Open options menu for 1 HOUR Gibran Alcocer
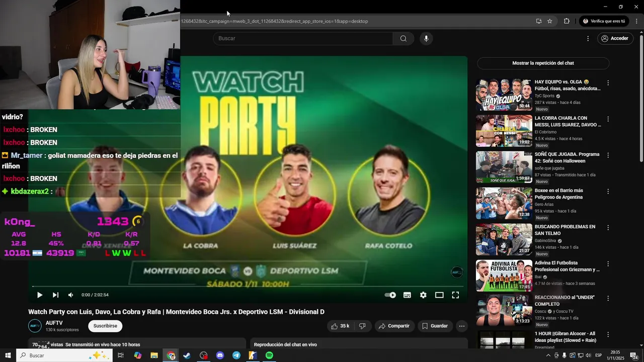644x362 pixels. coord(608,335)
